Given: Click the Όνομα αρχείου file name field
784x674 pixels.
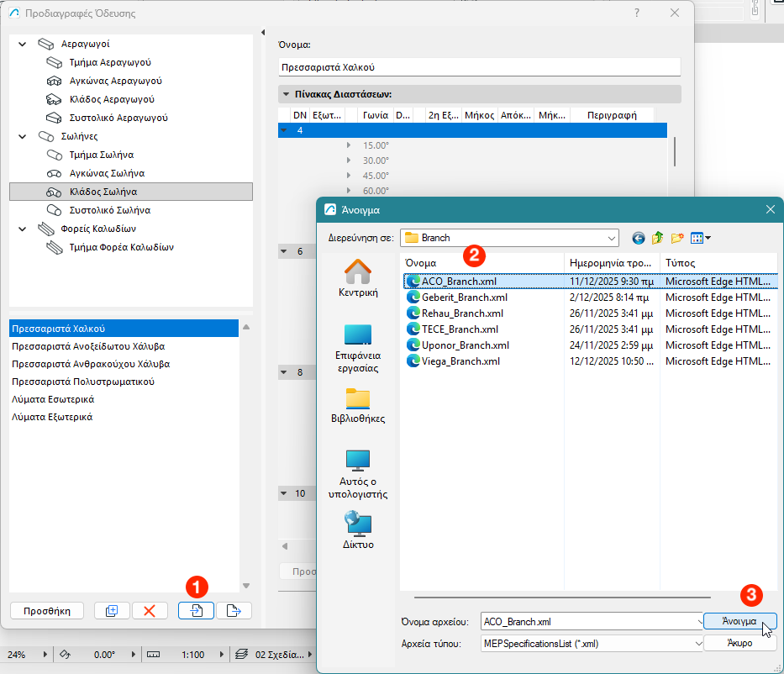Looking at the screenshot, I should pos(588,622).
